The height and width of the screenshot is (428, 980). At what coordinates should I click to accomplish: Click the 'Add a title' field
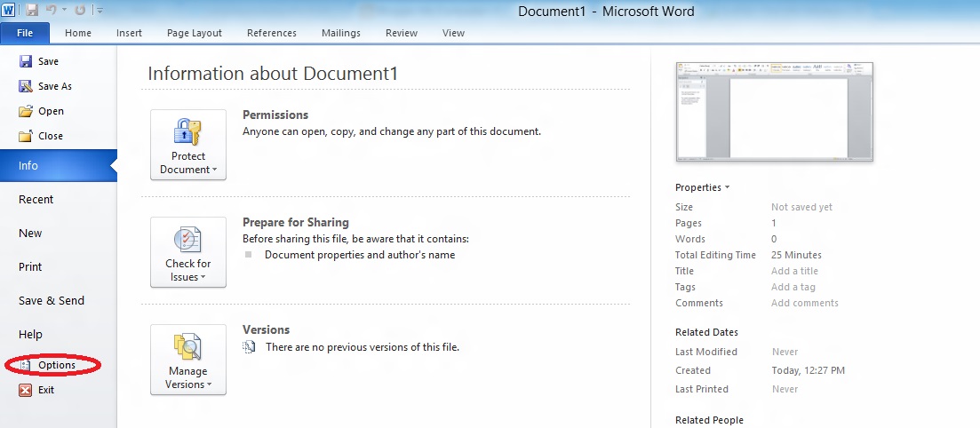[x=794, y=271]
